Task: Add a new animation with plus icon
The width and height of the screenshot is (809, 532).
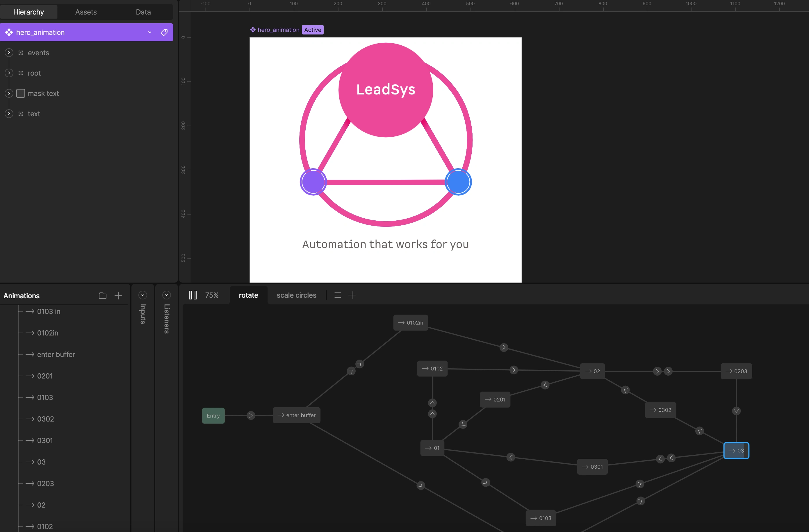Action: tap(118, 296)
